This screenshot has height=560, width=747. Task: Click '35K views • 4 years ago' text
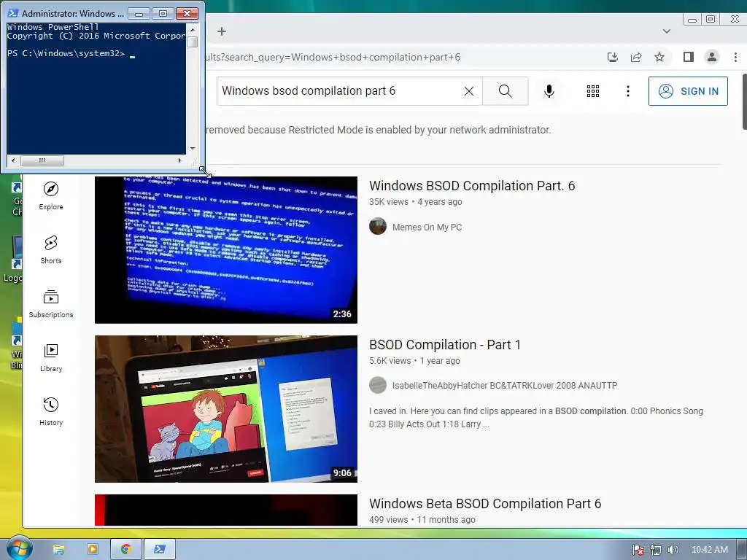point(415,201)
